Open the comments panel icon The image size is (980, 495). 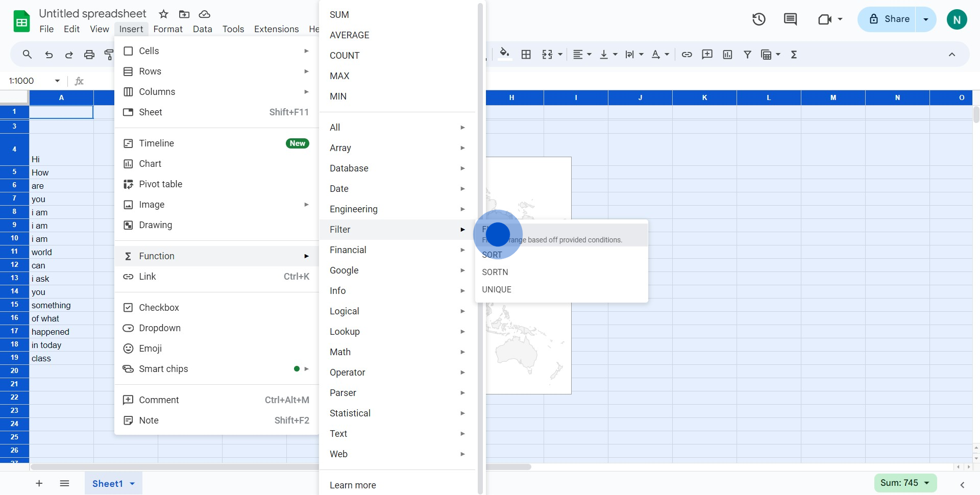click(x=790, y=19)
